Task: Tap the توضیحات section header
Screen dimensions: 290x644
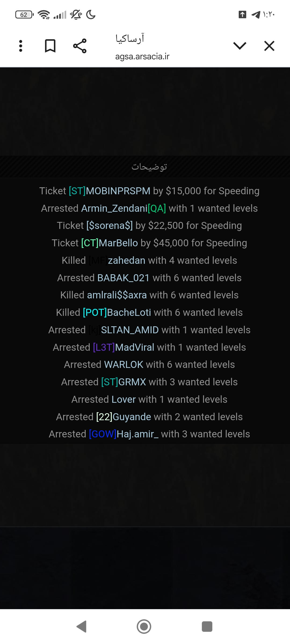Action: click(149, 167)
